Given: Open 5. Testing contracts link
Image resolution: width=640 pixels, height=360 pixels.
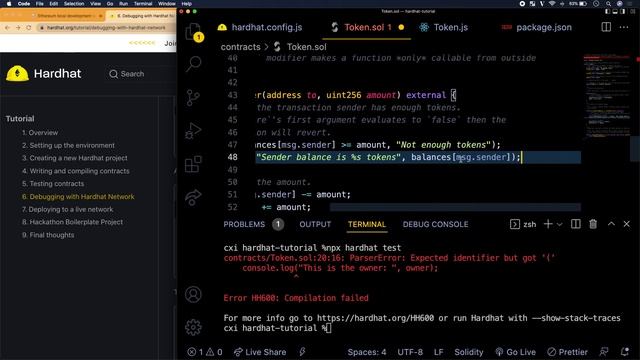Looking at the screenshot, I should coord(53,184).
